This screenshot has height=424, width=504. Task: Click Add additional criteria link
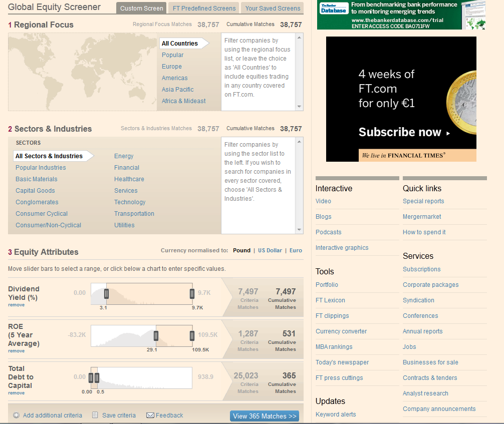53,415
